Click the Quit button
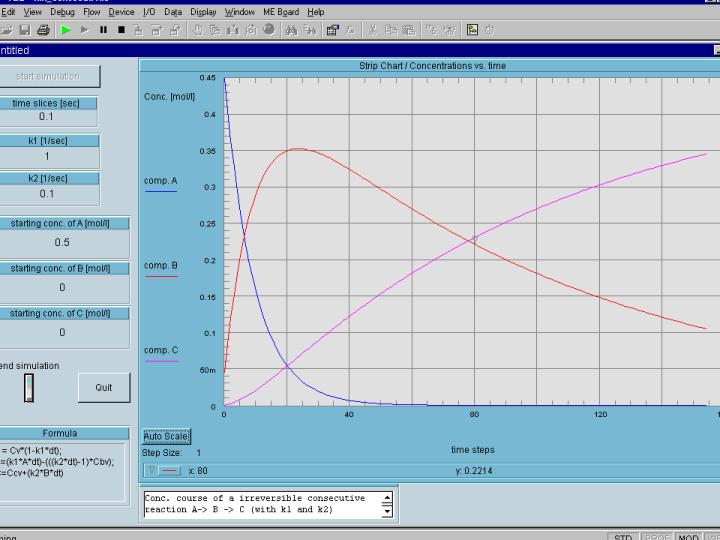This screenshot has height=540, width=720. (x=103, y=387)
